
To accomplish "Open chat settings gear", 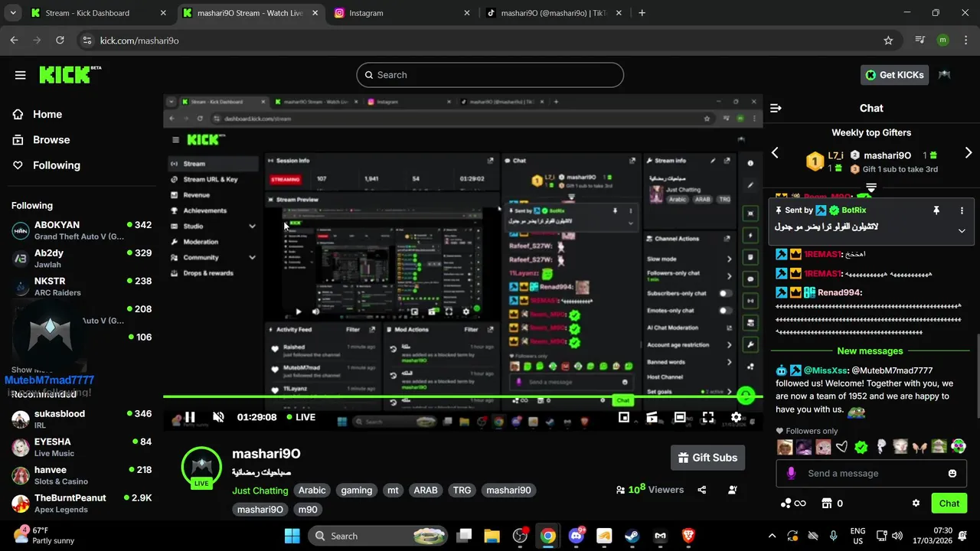I will [916, 504].
